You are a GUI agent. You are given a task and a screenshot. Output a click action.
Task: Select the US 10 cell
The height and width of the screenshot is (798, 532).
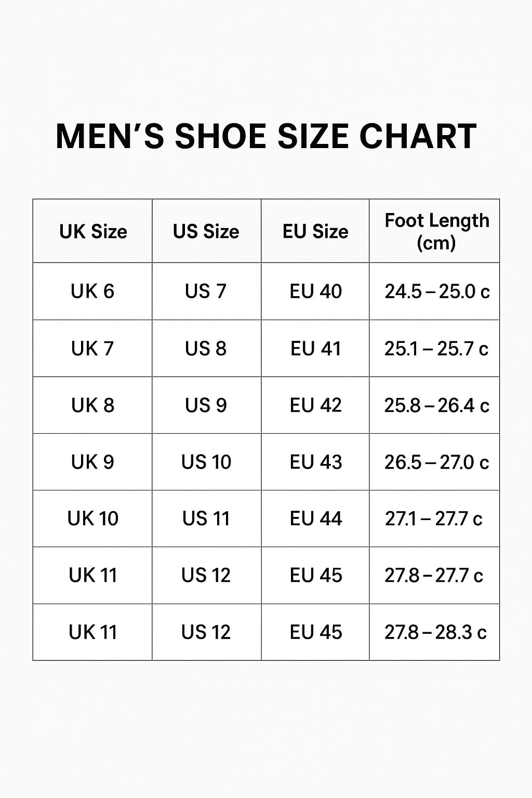tap(206, 462)
